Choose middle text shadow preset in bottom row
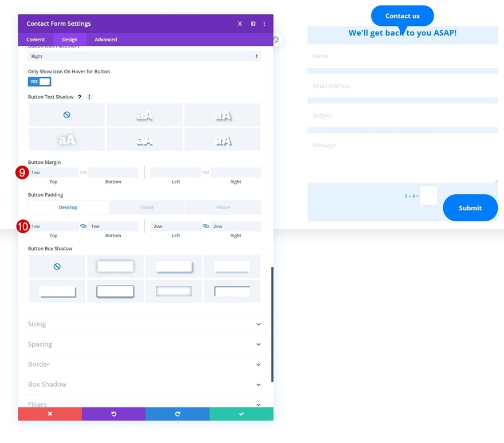The image size is (504, 443). pos(144,140)
